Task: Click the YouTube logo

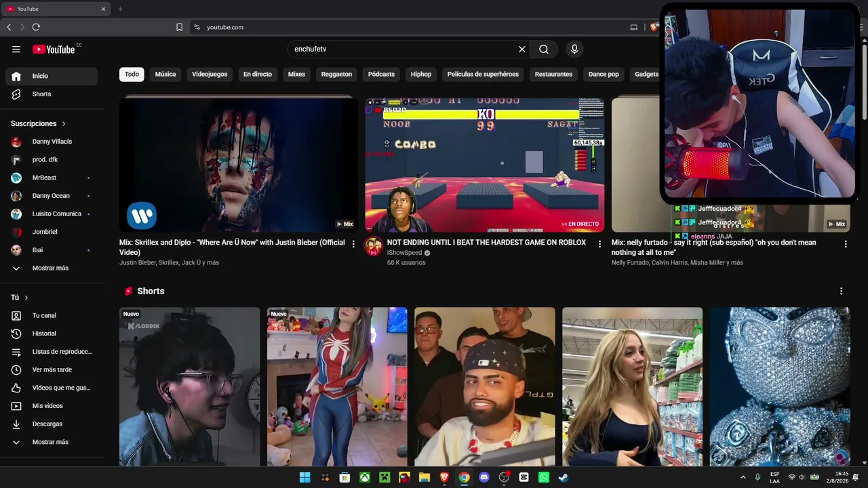Action: pyautogui.click(x=54, y=49)
